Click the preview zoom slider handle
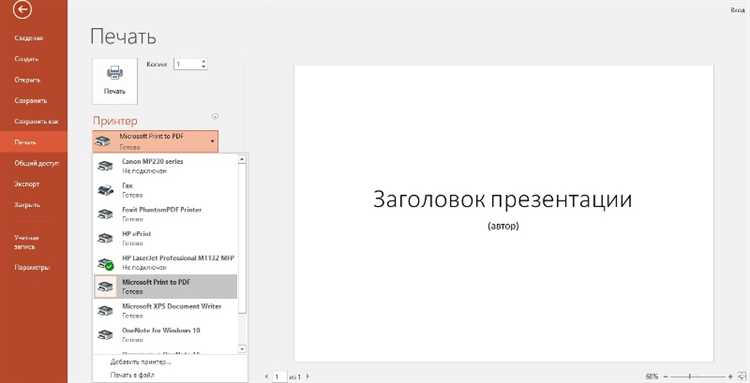 [690, 377]
